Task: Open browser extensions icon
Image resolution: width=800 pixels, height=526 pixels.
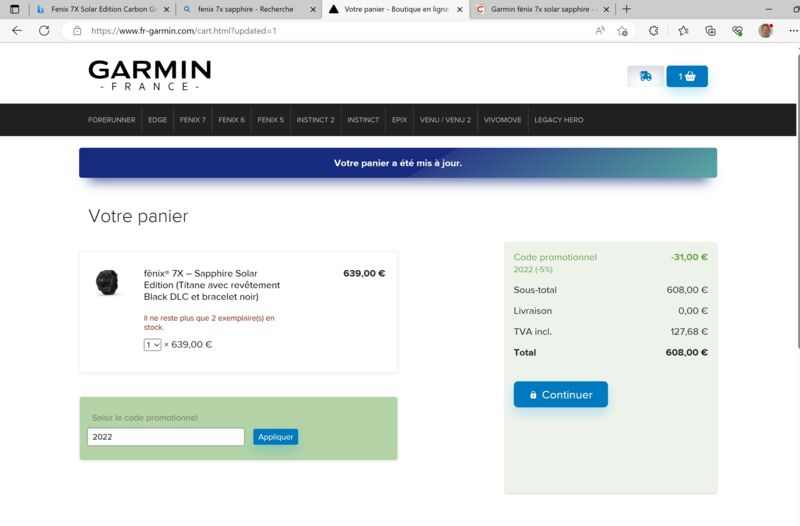Action: 654,31
